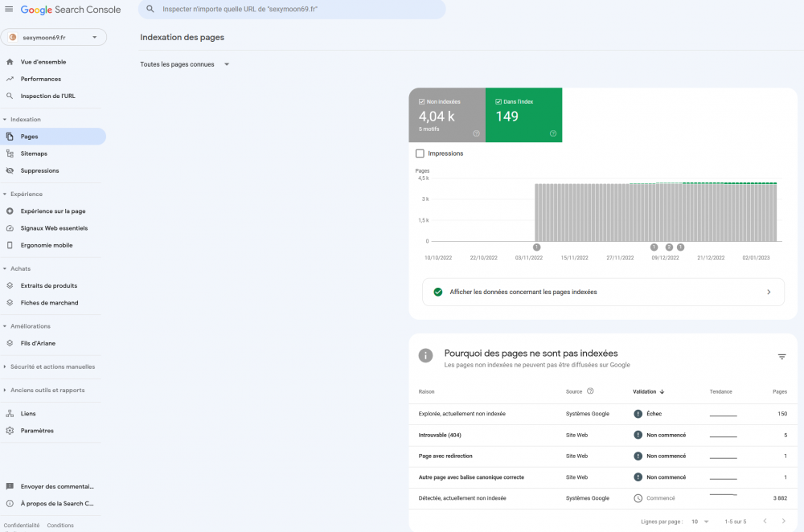Click the search magnifier icon in URL bar
Image resolution: width=804 pixels, height=532 pixels.
click(150, 10)
